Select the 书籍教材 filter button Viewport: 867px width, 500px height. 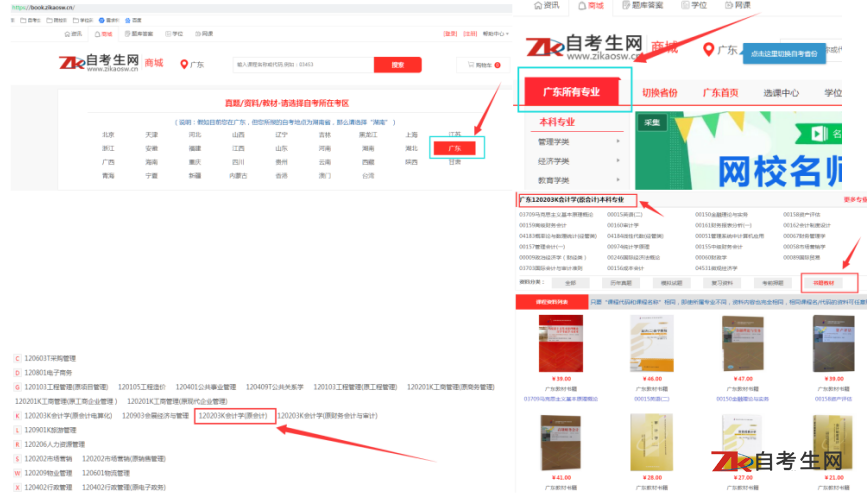tap(823, 283)
